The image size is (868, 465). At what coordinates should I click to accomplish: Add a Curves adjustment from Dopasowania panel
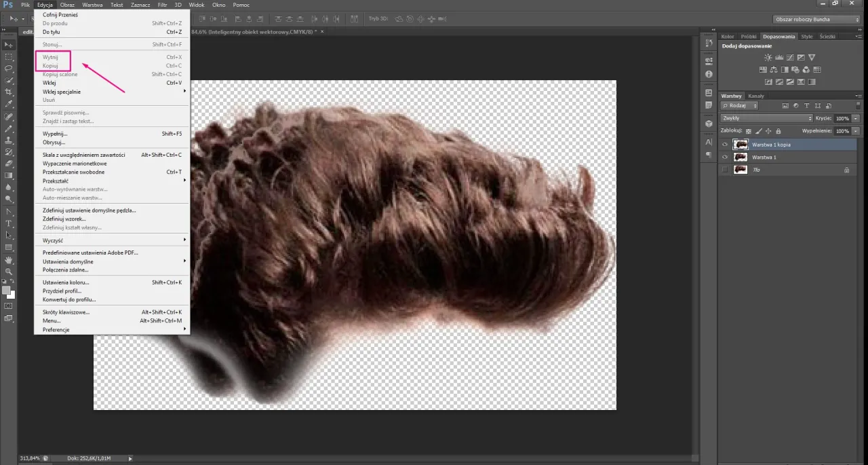[789, 58]
